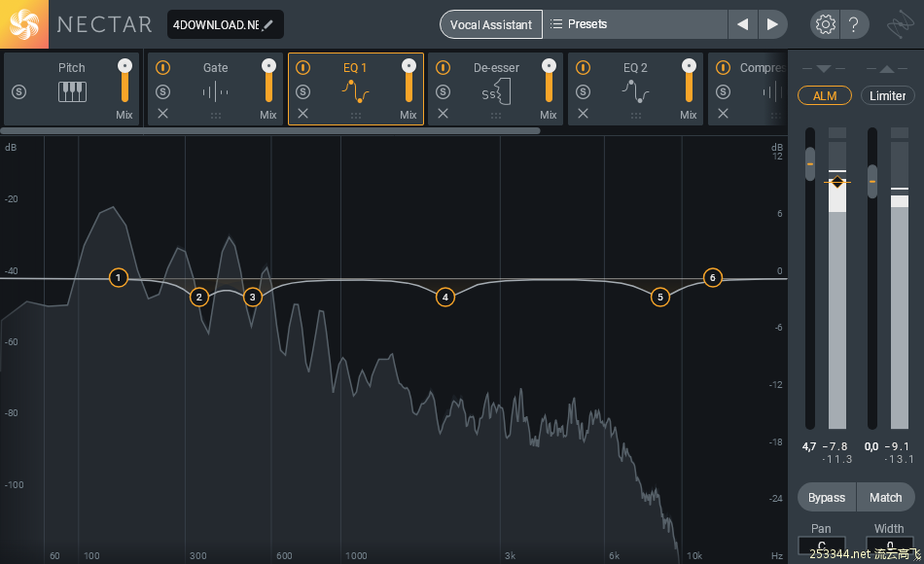Click the EQ 2 module drag handle dots
The width and height of the screenshot is (924, 564).
[x=636, y=116]
